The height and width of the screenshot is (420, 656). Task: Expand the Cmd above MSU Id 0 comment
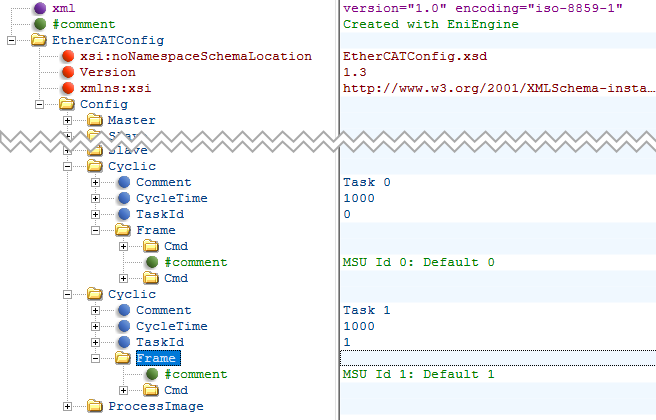(x=123, y=246)
